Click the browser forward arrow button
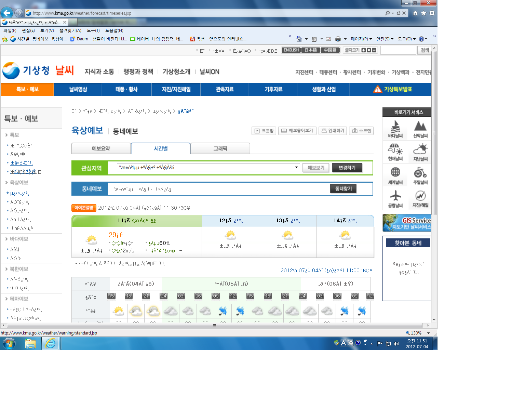This screenshot has width=525, height=420. 18,13
